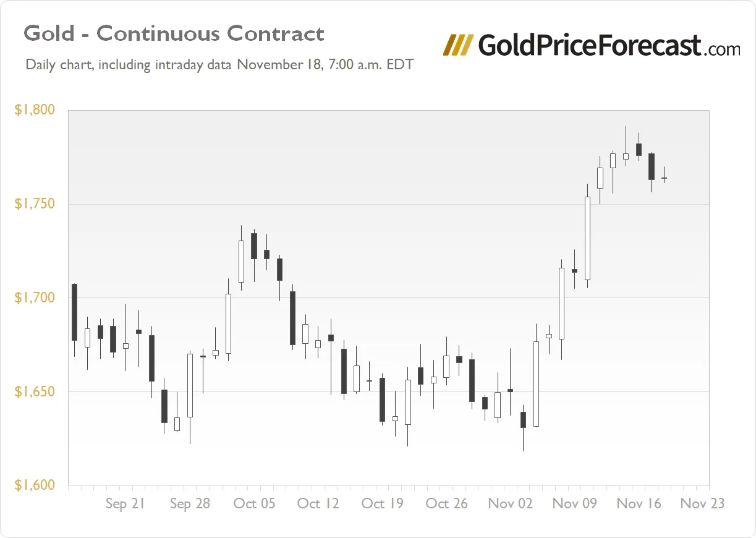
Task: Select the Nov 16 date label
Action: click(x=639, y=503)
